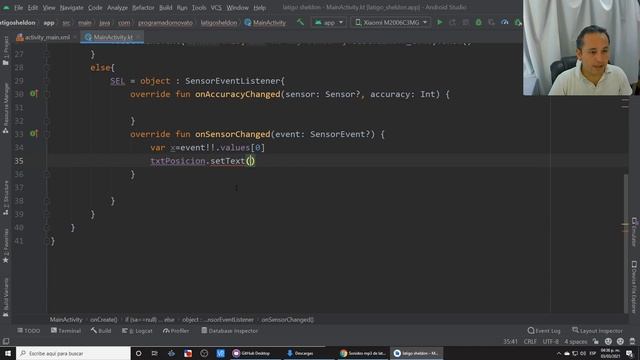
Task: Open the Refactor menu
Action: [x=143, y=7]
